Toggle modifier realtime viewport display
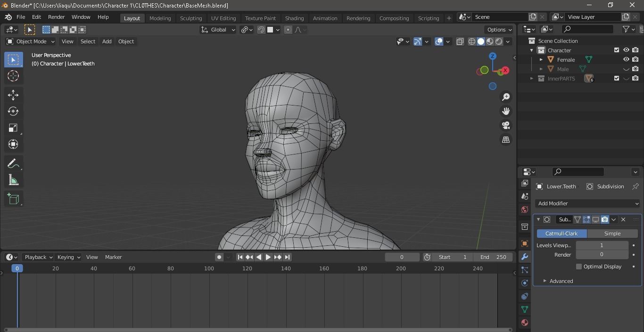The height and width of the screenshot is (332, 644). pyautogui.click(x=596, y=219)
